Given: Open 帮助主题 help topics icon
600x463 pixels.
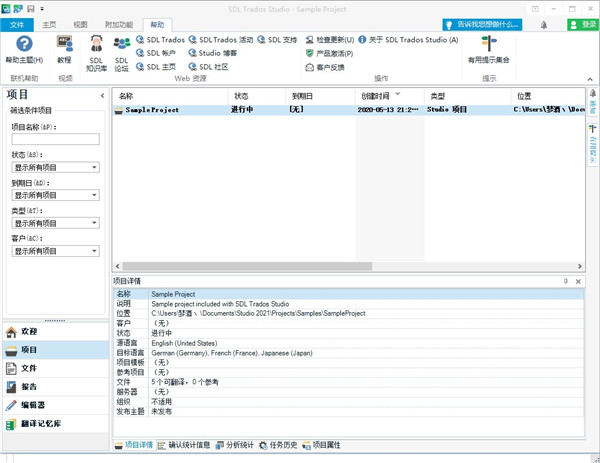Looking at the screenshot, I should coord(24,48).
